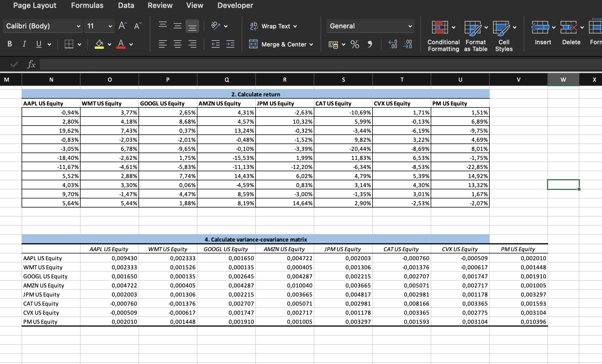This screenshot has width=602, height=364.
Task: Apply the yellow Fill Color
Action: tap(99, 44)
